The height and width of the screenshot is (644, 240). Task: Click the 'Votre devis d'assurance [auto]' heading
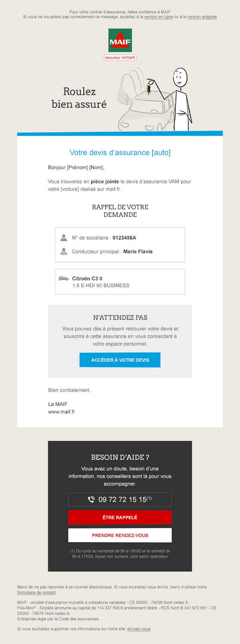(x=120, y=153)
